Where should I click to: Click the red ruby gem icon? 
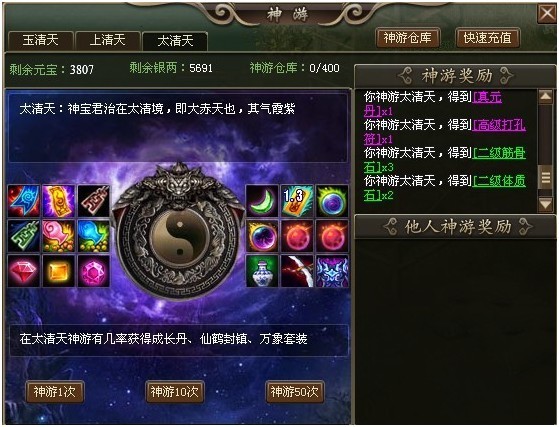[24, 271]
